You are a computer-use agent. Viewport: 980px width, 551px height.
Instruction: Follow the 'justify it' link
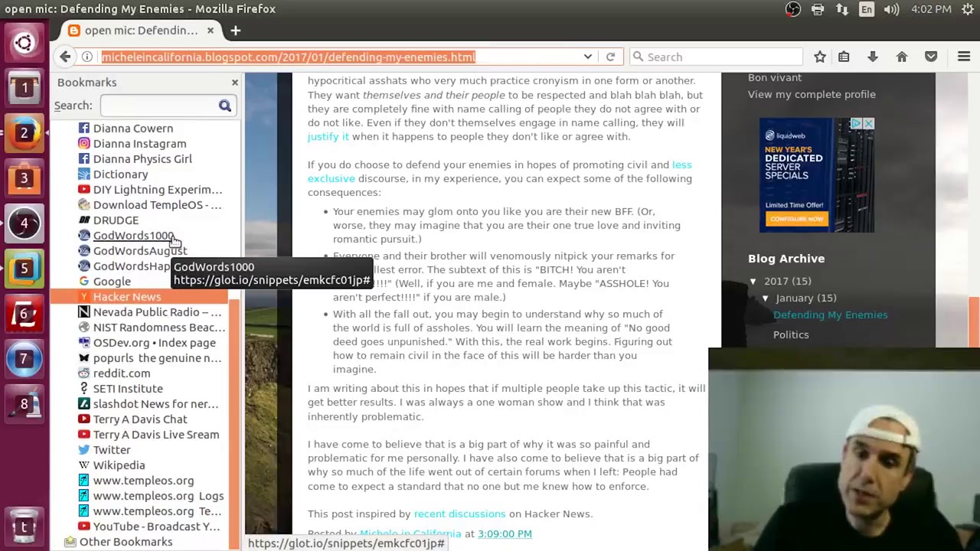pos(328,136)
